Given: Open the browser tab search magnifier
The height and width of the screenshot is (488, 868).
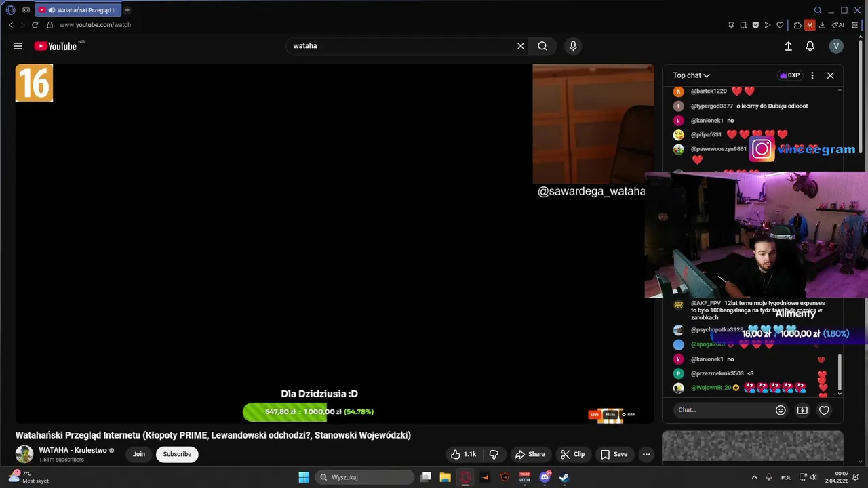Looking at the screenshot, I should [818, 10].
